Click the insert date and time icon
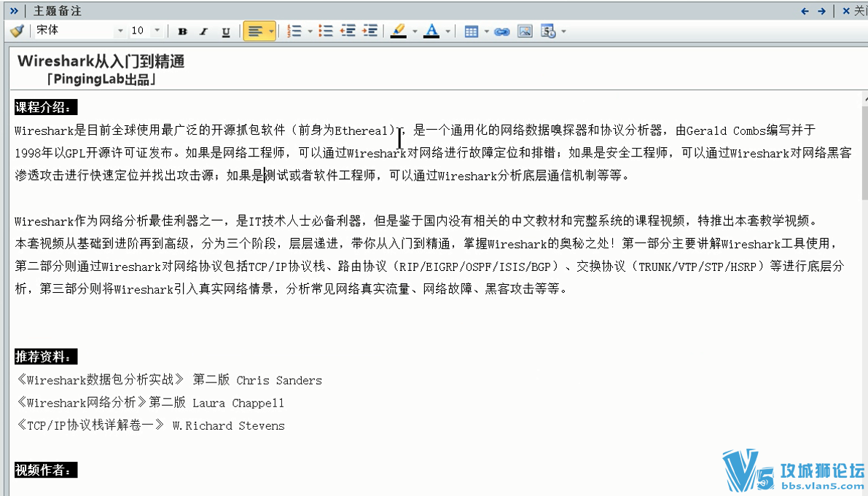Image resolution: width=868 pixels, height=496 pixels. tap(548, 31)
